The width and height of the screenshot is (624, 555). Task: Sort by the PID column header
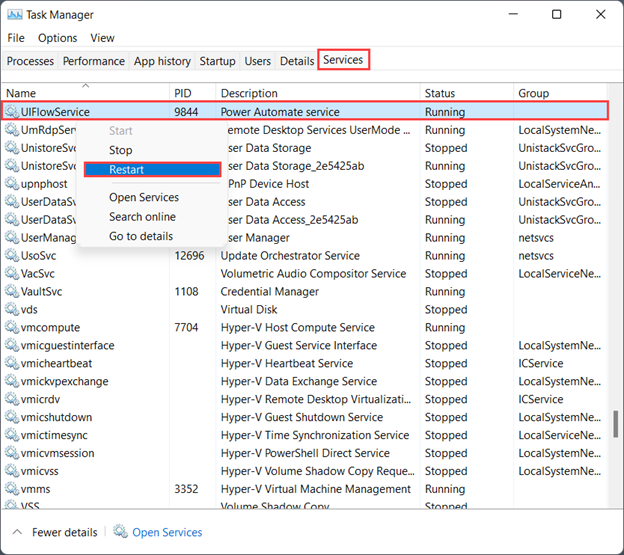pyautogui.click(x=193, y=93)
